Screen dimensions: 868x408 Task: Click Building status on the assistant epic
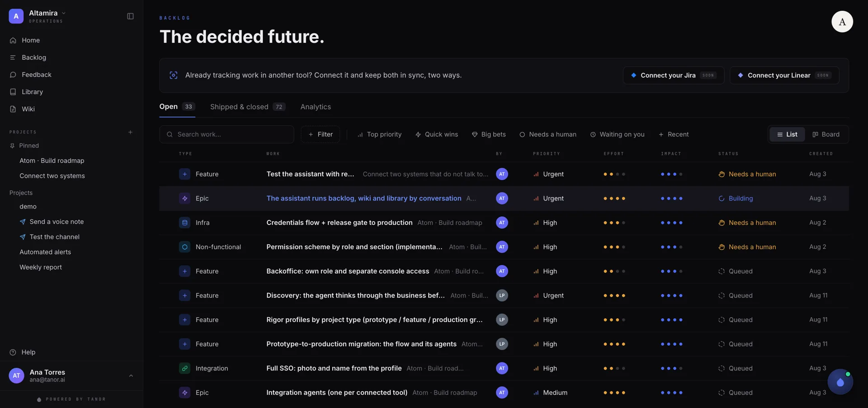pos(736,199)
